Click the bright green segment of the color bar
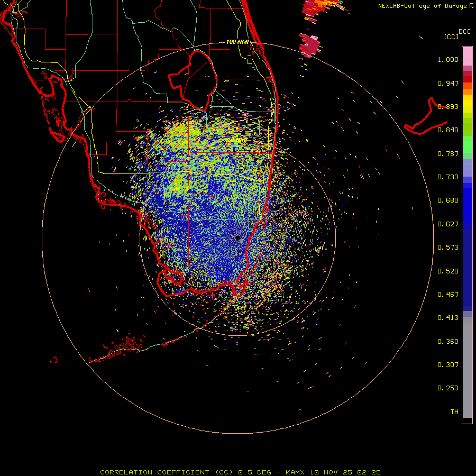This screenshot has height=476, width=476. tap(467, 144)
